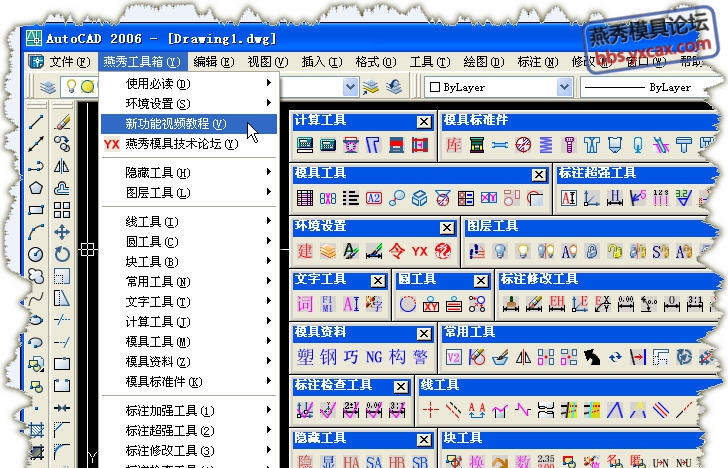Expand the 隐藏工具(H) submenu
728x468 pixels.
click(x=189, y=173)
